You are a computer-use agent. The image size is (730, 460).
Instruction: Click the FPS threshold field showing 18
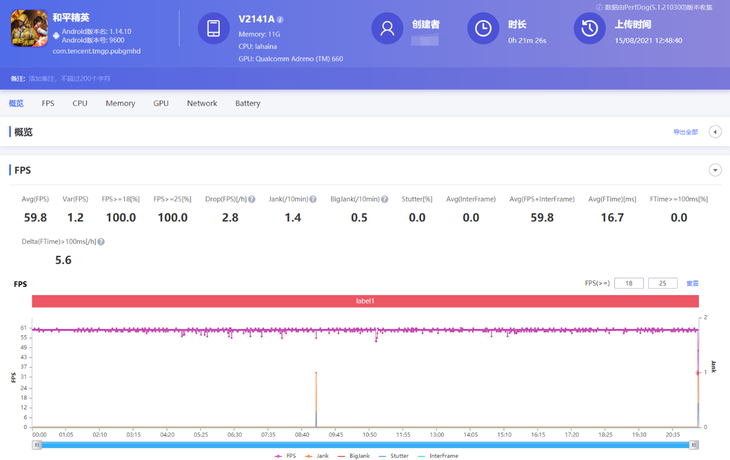coord(629,284)
